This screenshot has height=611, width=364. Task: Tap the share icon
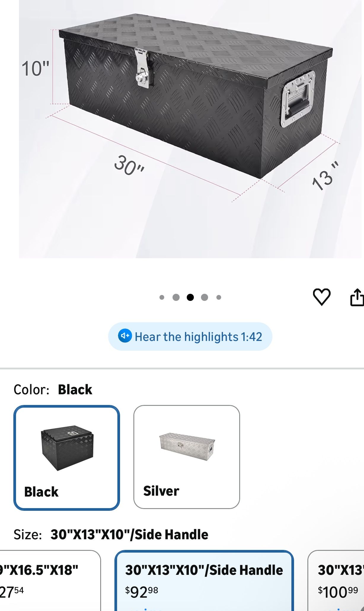pos(357,297)
